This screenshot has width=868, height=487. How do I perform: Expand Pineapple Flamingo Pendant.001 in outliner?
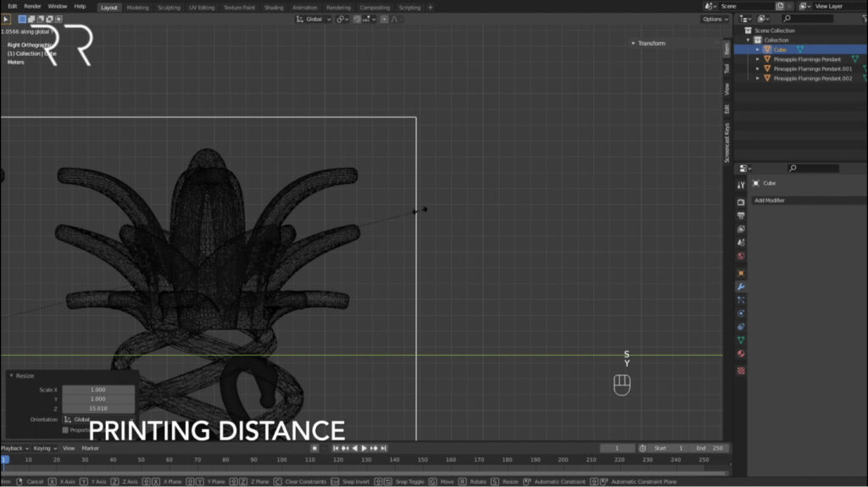[758, 69]
